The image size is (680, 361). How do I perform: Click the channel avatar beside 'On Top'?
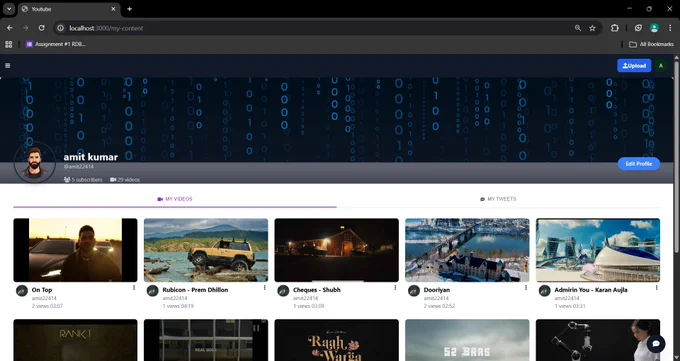pyautogui.click(x=22, y=291)
